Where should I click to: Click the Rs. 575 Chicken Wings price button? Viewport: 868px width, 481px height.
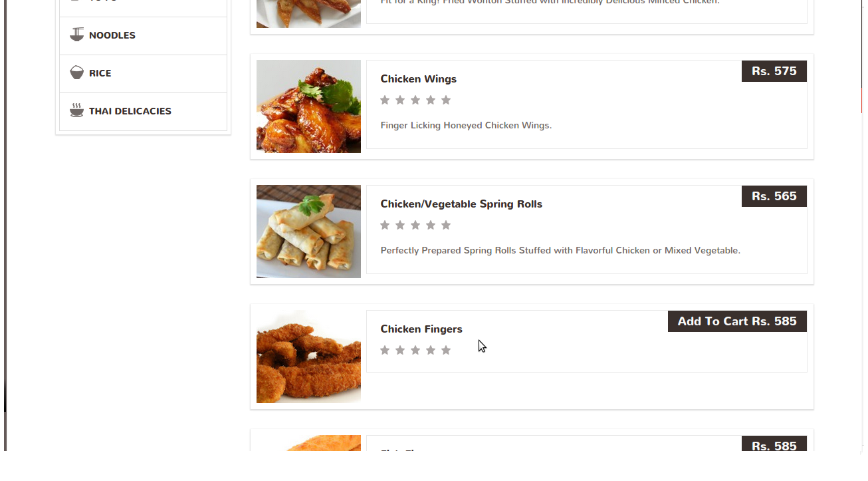774,71
